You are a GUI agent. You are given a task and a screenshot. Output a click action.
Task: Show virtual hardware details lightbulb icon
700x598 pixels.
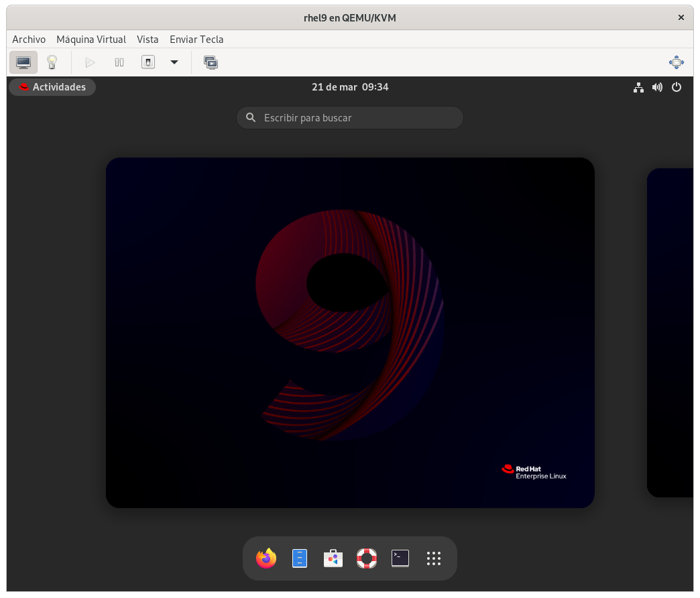click(52, 62)
